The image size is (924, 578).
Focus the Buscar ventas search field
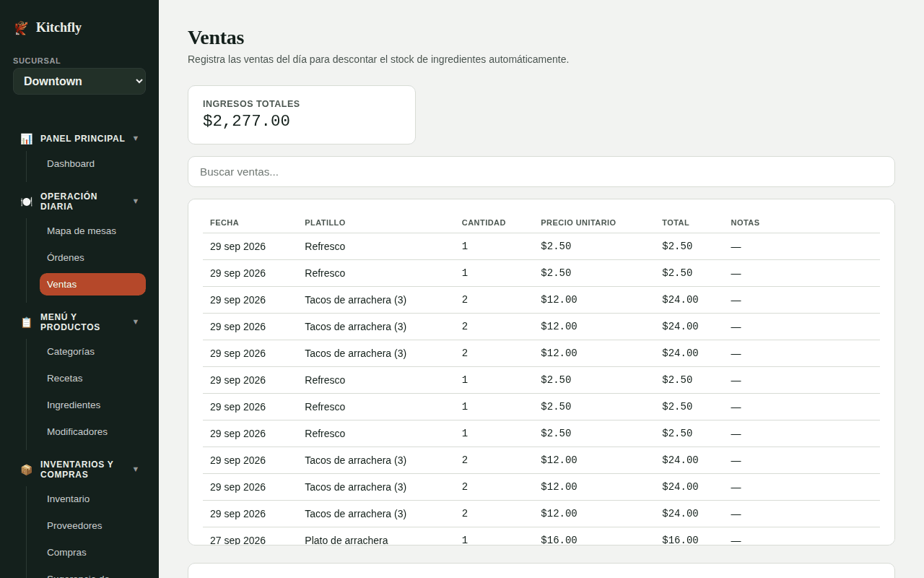click(541, 172)
